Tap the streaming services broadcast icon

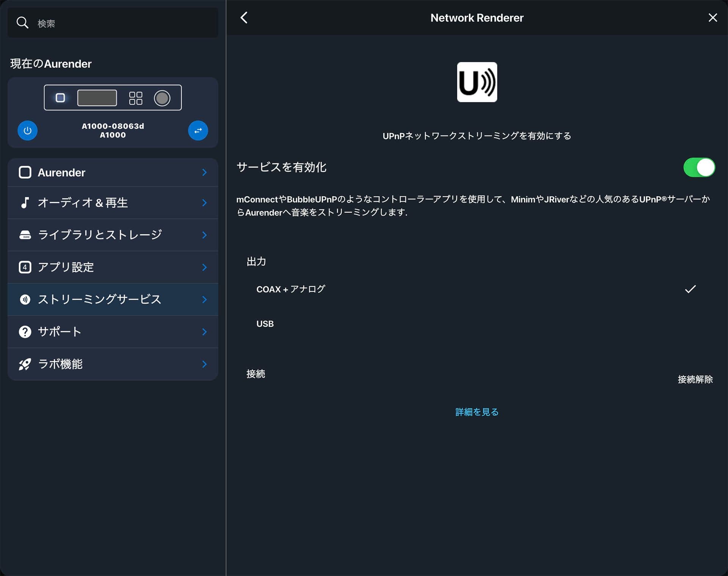point(25,299)
